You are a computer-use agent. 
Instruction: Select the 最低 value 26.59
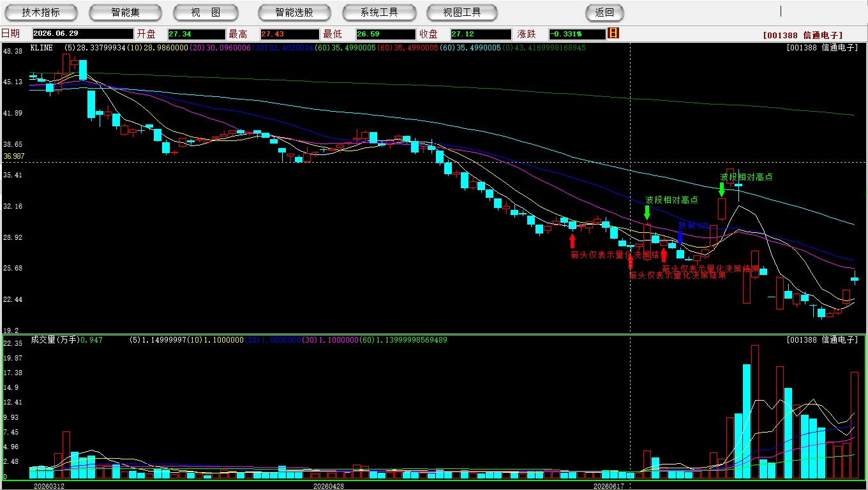click(385, 34)
